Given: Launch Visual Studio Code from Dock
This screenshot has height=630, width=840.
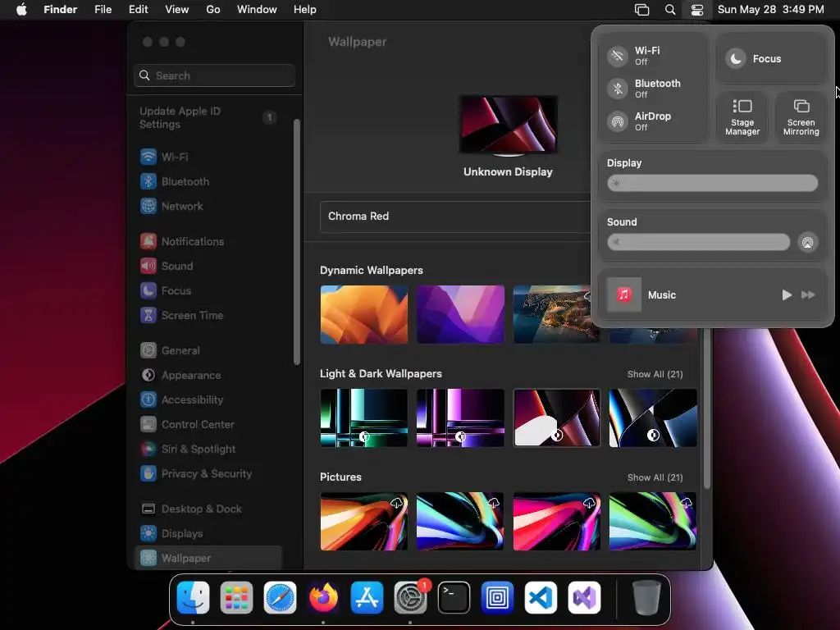Looking at the screenshot, I should 540,597.
